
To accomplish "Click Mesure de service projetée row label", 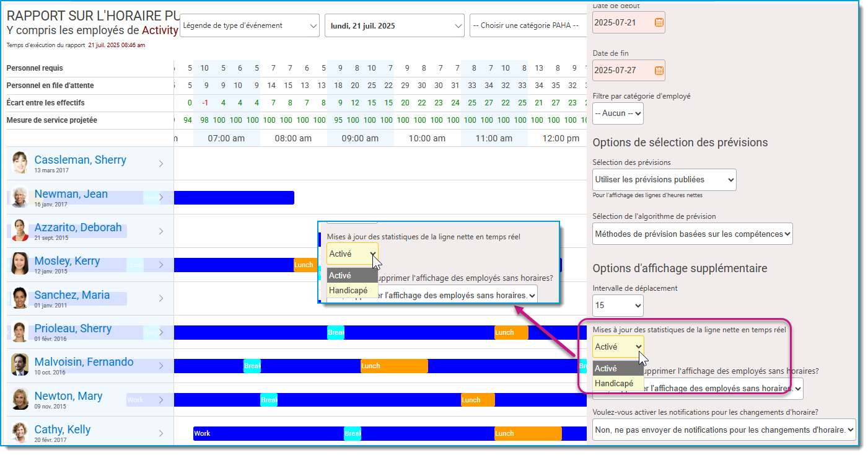I will (x=51, y=120).
